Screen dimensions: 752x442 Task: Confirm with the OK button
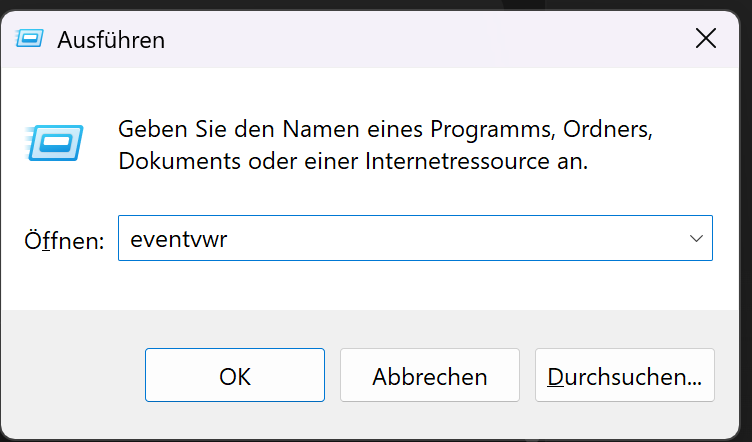(x=235, y=376)
